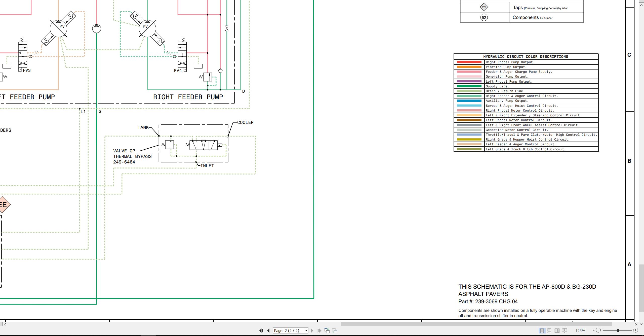Jump to the last page
The height and width of the screenshot is (336, 644).
[319, 330]
